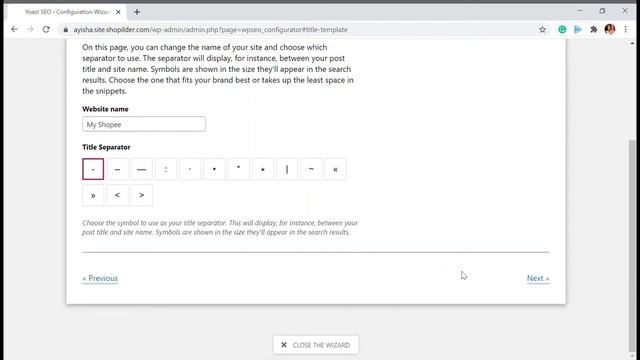Screen dimensions: 640x360
Task: Close the Yoast SEO Configuration Wizard tab
Action: click(x=118, y=12)
